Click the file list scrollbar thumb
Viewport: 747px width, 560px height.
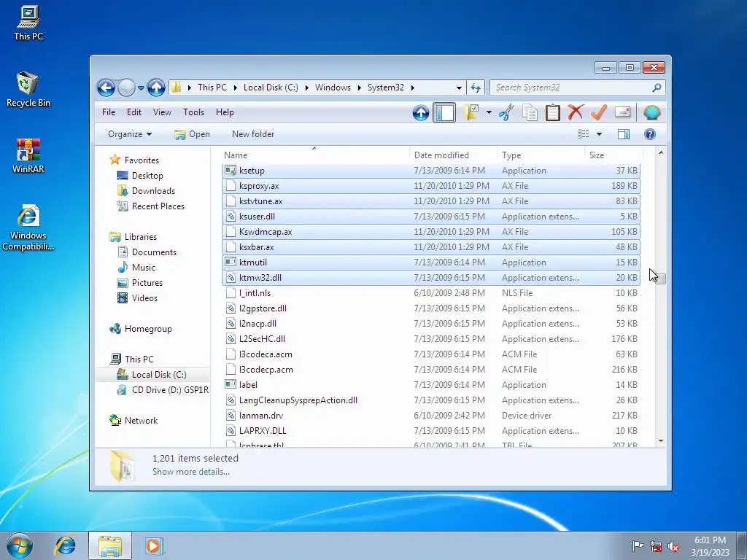tap(661, 279)
